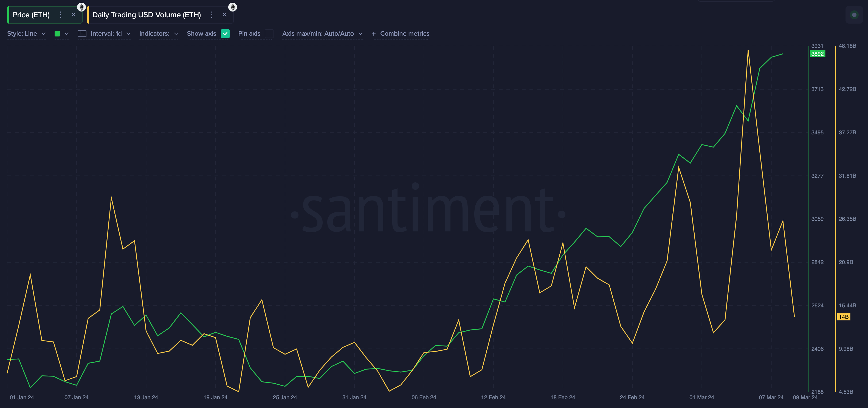868x408 pixels.
Task: Open the kebab menu on Price (ETH)
Action: (x=60, y=15)
